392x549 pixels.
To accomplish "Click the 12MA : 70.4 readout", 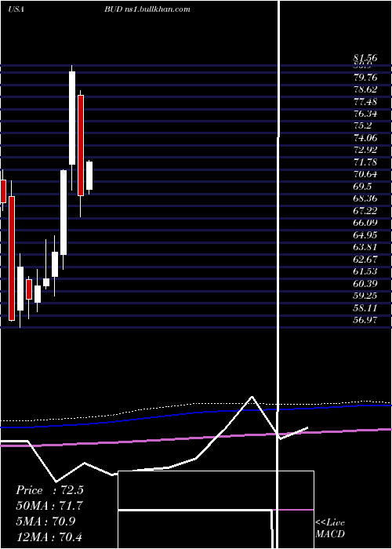I will point(49,536).
